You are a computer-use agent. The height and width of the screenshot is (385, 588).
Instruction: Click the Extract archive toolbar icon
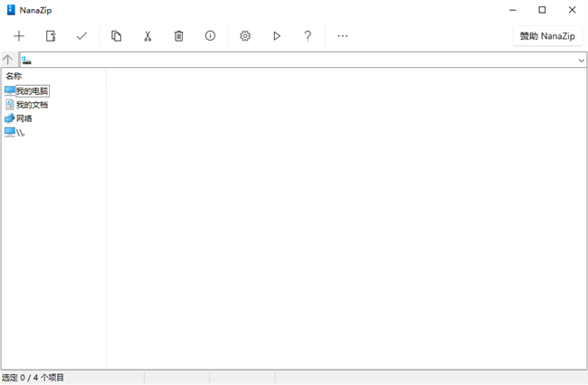click(x=51, y=36)
